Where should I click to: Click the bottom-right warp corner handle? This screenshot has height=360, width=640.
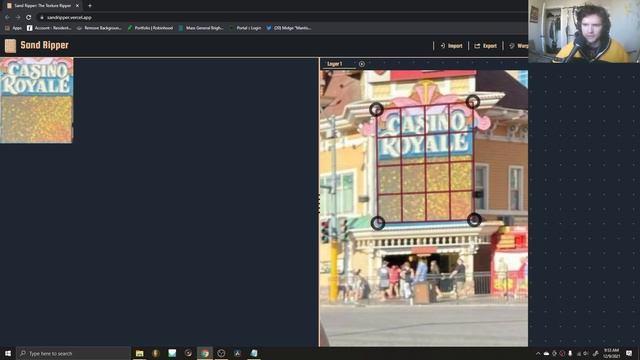coord(474,220)
